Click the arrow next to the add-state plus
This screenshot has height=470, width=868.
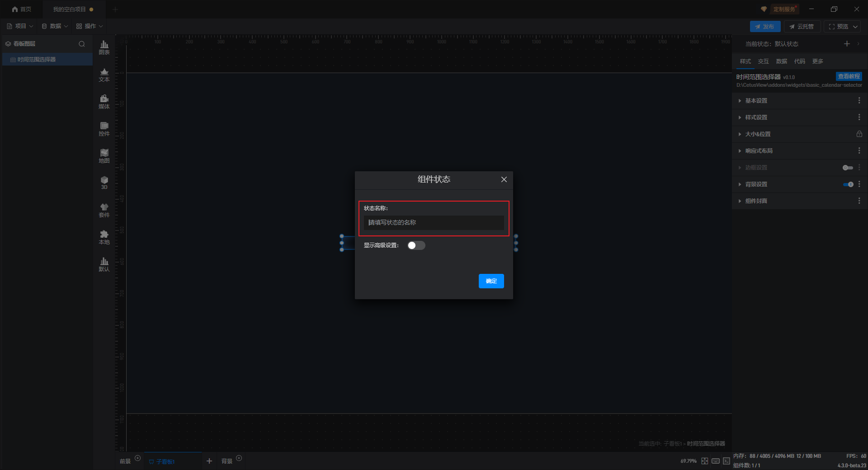click(858, 44)
